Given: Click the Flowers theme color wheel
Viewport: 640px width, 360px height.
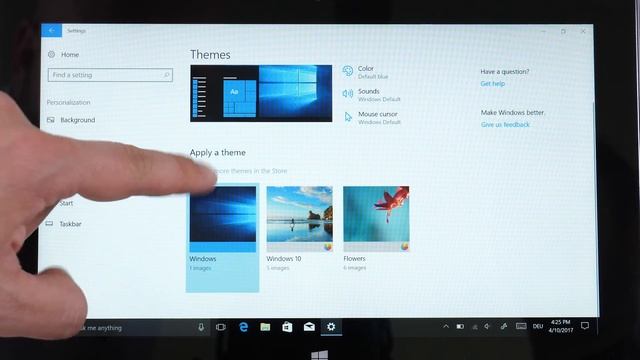Looking at the screenshot, I should [x=405, y=247].
